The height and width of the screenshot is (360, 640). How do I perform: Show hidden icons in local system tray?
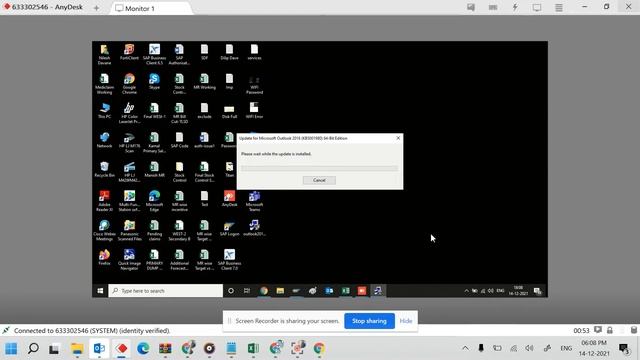[465, 348]
